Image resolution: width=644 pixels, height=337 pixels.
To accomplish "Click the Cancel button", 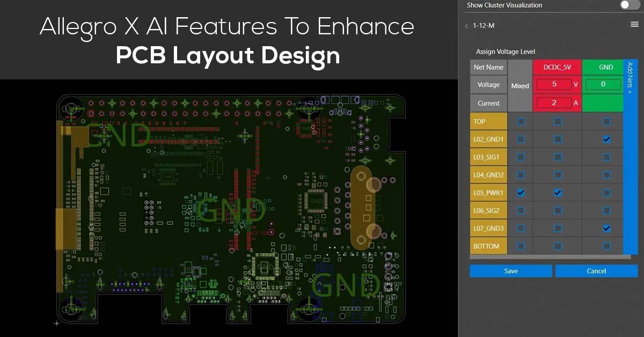I will (x=596, y=270).
